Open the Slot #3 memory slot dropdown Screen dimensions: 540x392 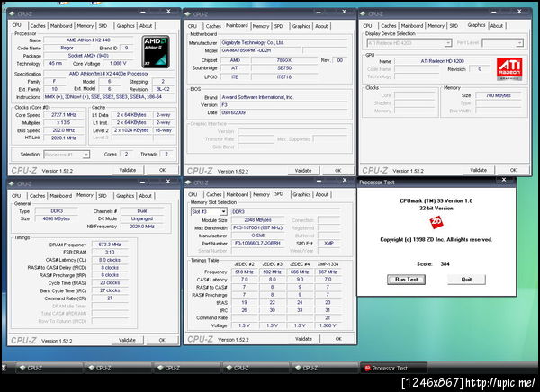tap(209, 211)
